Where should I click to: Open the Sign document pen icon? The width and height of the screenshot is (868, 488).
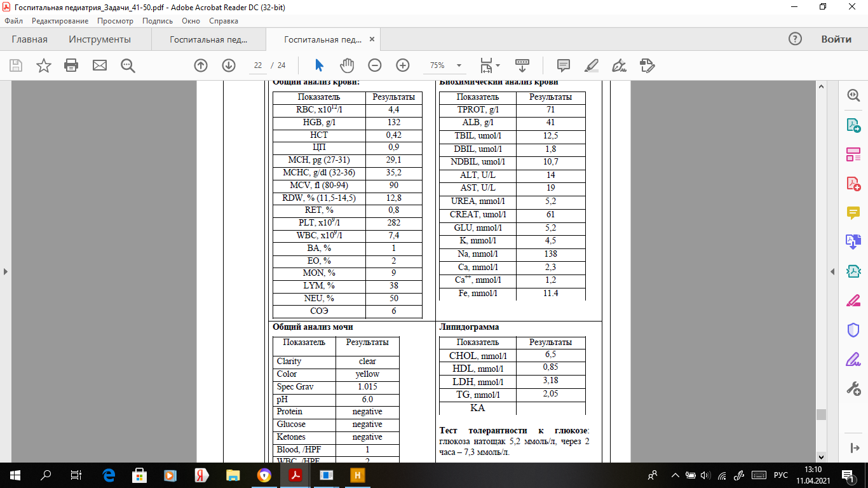point(620,65)
